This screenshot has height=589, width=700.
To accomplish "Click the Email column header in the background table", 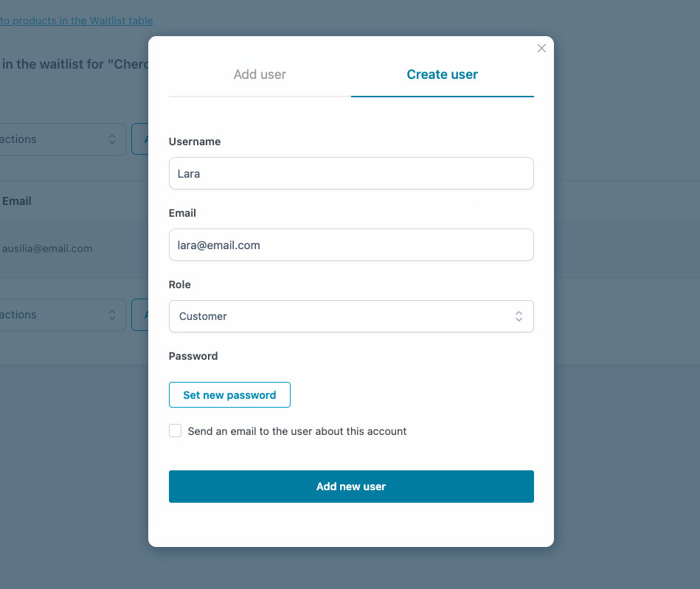I will tap(17, 201).
